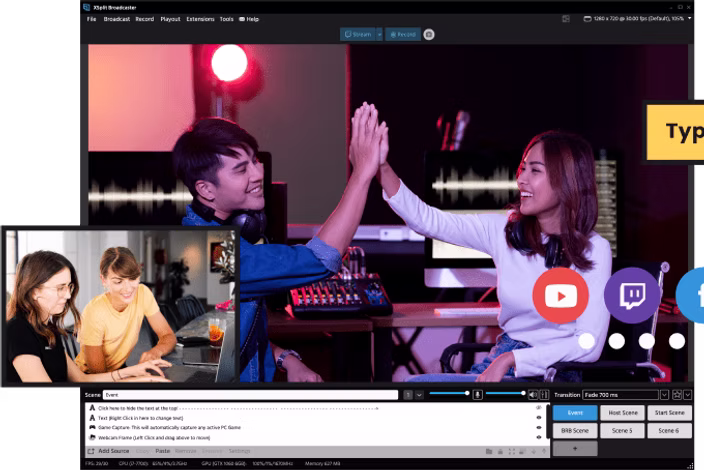Open the resolution dropdown arrow at top right
704x470 pixels.
click(690, 18)
